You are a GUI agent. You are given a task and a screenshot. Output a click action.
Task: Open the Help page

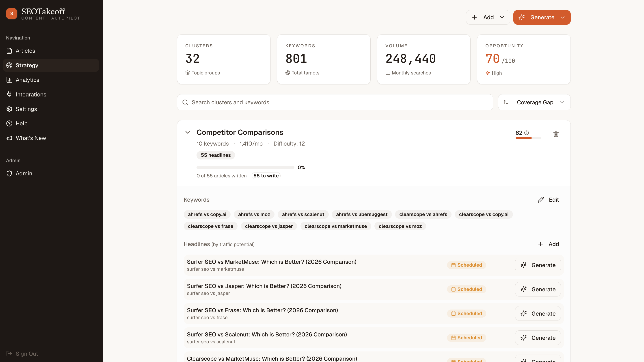click(51, 123)
